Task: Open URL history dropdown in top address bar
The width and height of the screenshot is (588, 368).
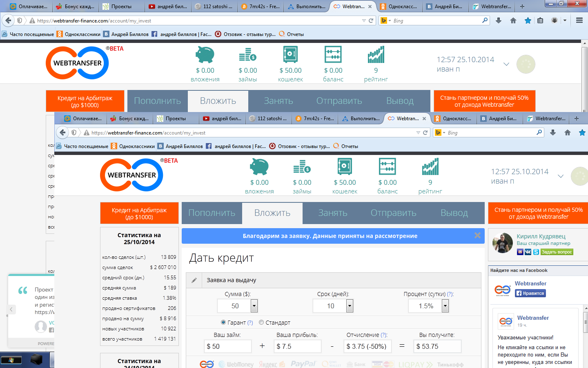Action: pos(364,20)
